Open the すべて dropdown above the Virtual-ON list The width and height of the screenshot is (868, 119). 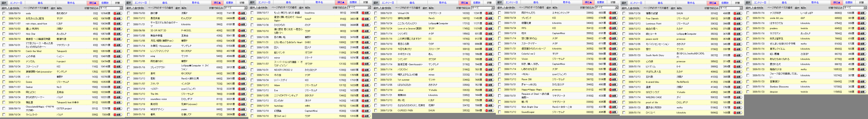pyautogui.click(x=483, y=8)
